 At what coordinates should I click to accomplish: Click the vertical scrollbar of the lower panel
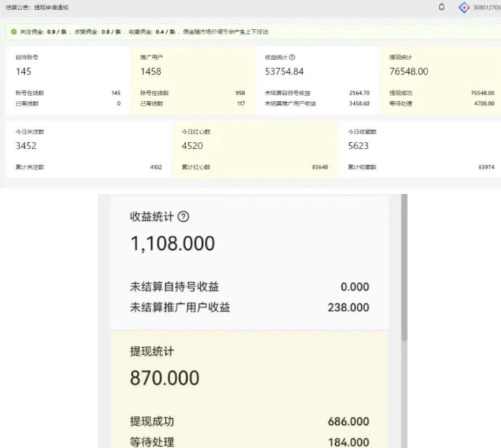click(x=404, y=292)
